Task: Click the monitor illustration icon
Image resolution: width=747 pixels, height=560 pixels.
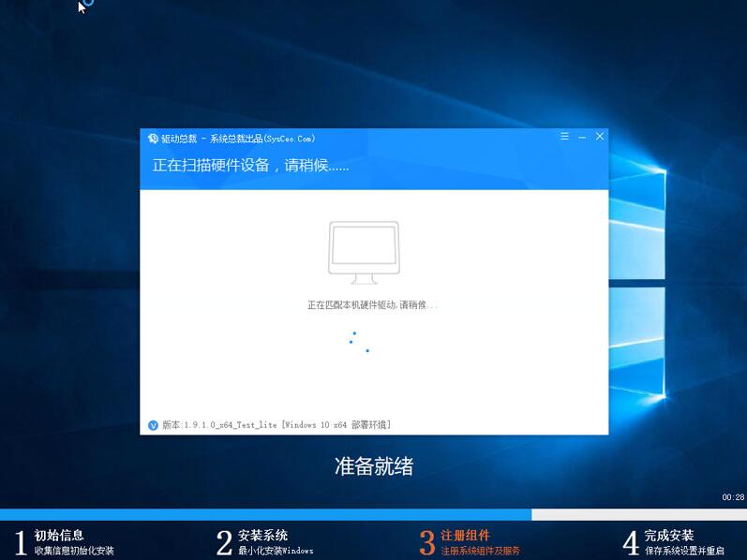Action: 364,253
